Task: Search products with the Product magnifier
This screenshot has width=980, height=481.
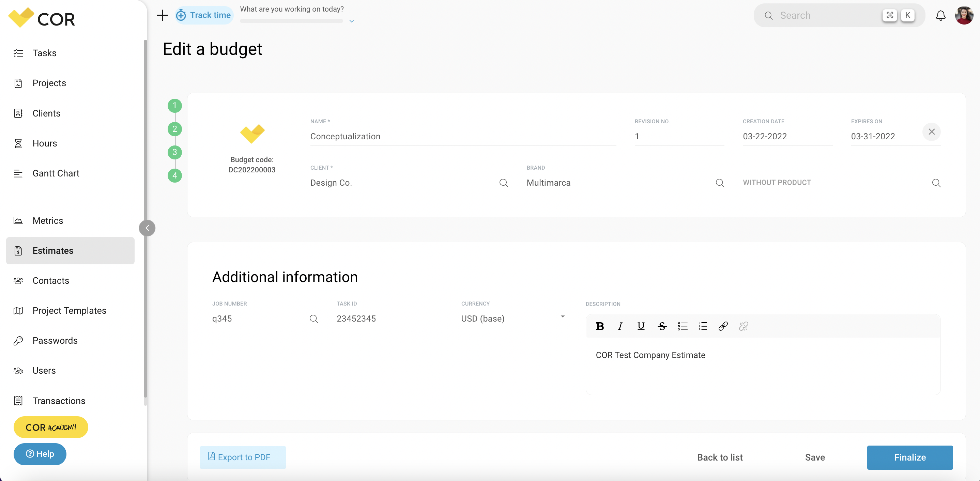Action: pyautogui.click(x=936, y=183)
